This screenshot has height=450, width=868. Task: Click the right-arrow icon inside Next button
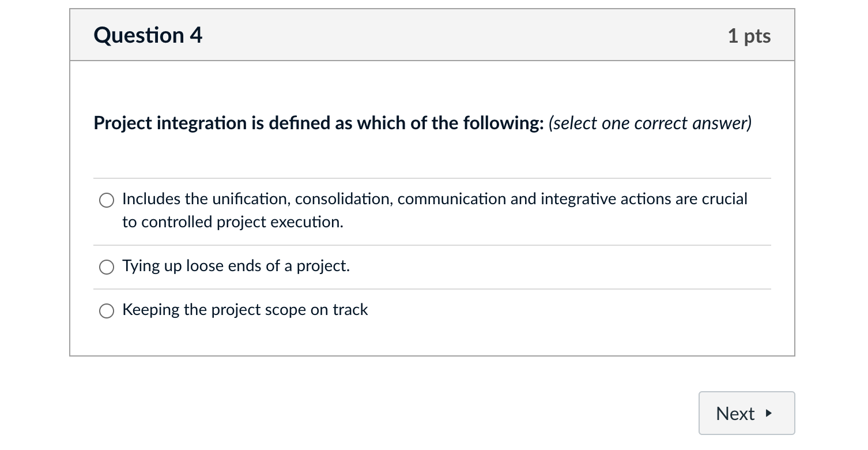click(x=770, y=413)
